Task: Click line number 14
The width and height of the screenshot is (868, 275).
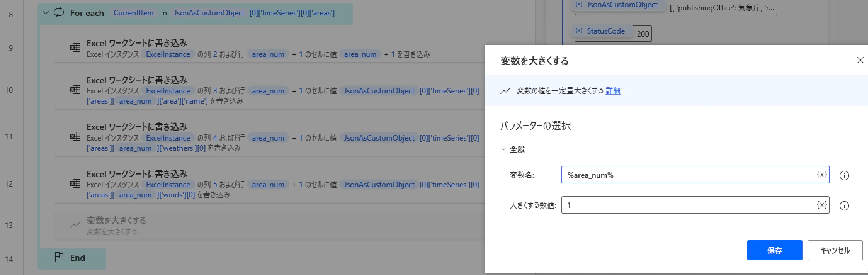Action: 9,259
